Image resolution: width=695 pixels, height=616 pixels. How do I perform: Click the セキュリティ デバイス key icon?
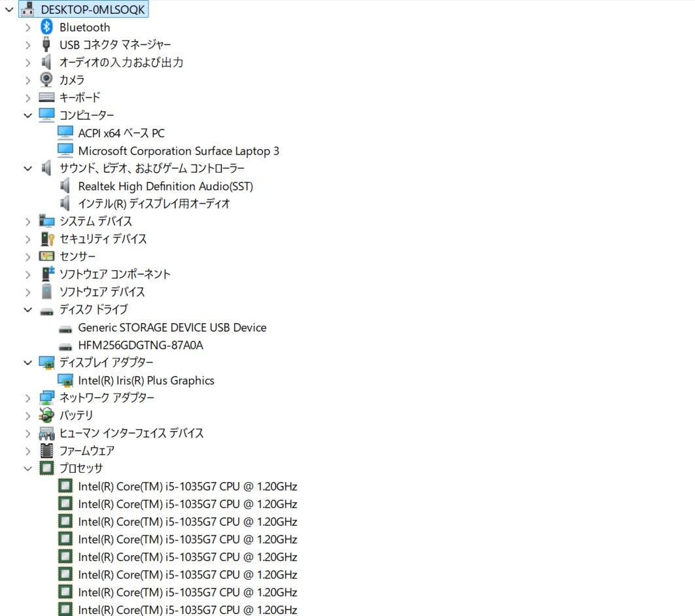coord(47,239)
